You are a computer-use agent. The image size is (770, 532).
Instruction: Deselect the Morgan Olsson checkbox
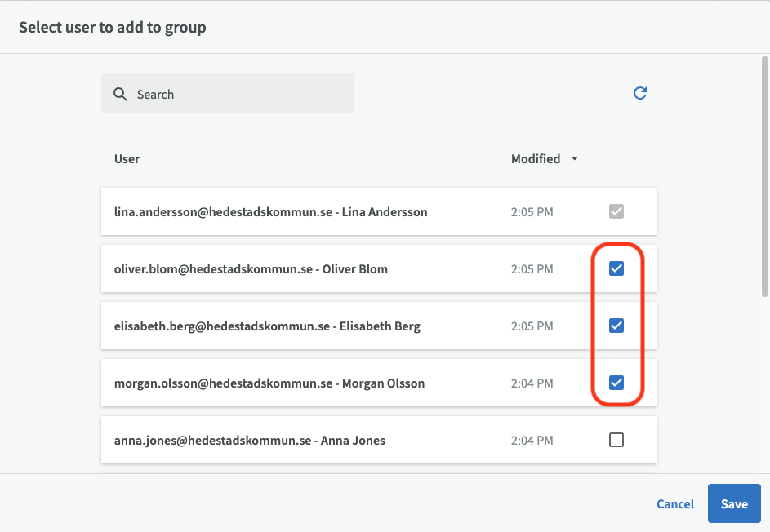click(616, 383)
